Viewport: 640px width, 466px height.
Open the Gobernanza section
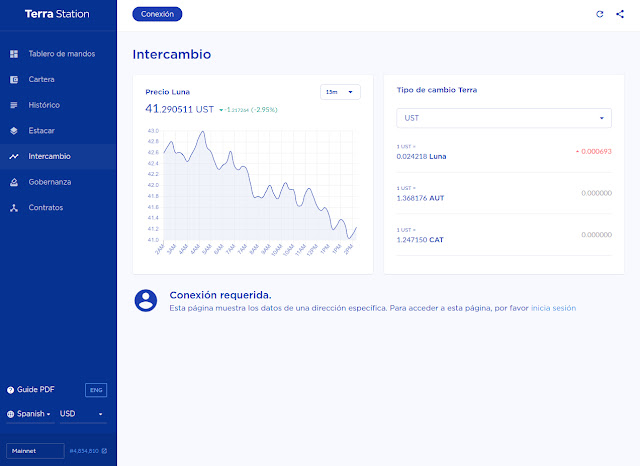pos(58,182)
